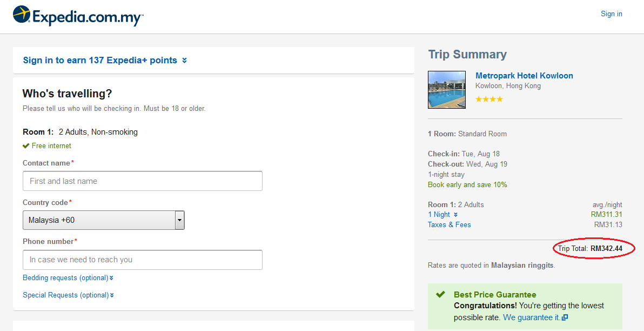Click the external window icon after We guarantee it

[565, 318]
